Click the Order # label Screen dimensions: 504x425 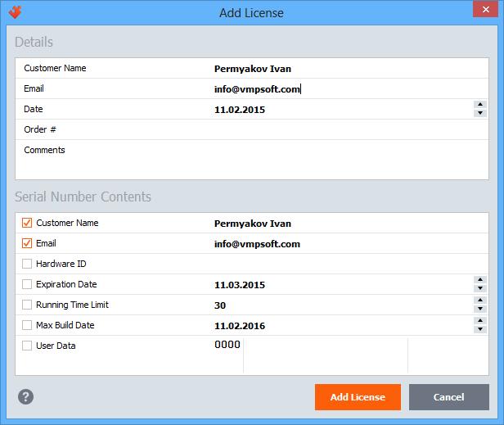(40, 129)
